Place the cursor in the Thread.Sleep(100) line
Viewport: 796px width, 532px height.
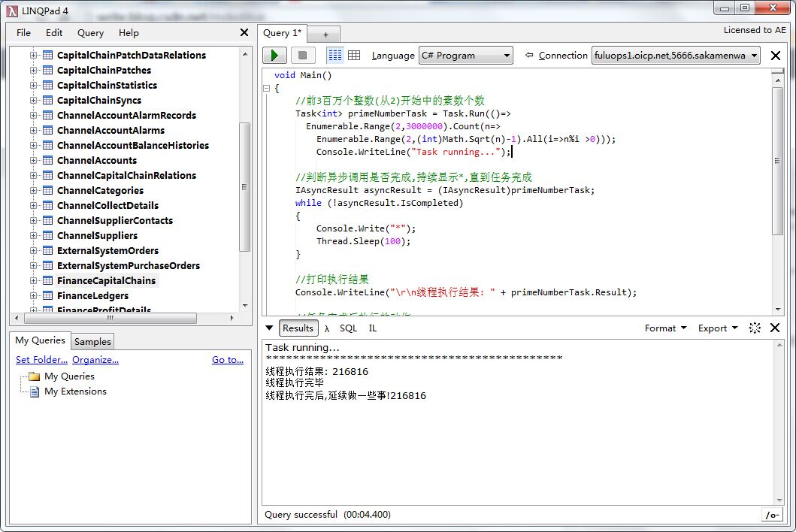point(364,241)
